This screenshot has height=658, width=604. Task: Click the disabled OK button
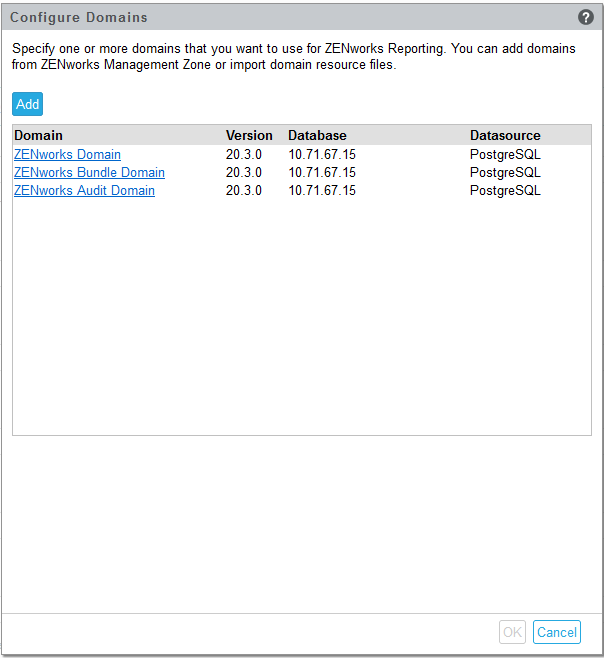click(x=512, y=632)
